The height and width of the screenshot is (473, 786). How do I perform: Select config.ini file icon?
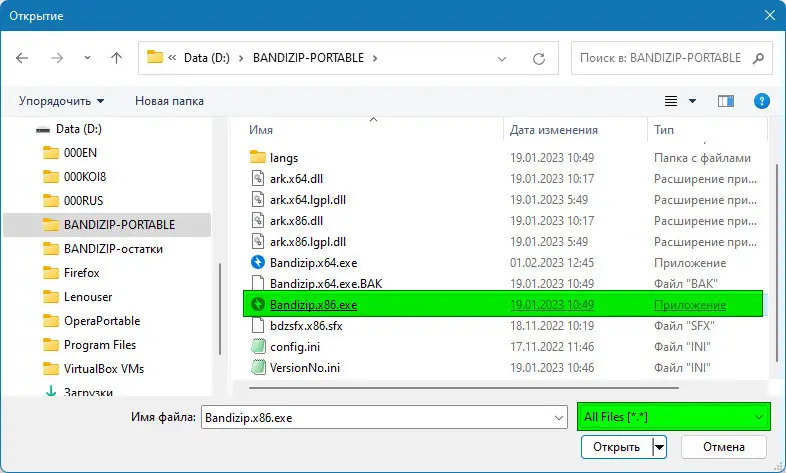(258, 347)
